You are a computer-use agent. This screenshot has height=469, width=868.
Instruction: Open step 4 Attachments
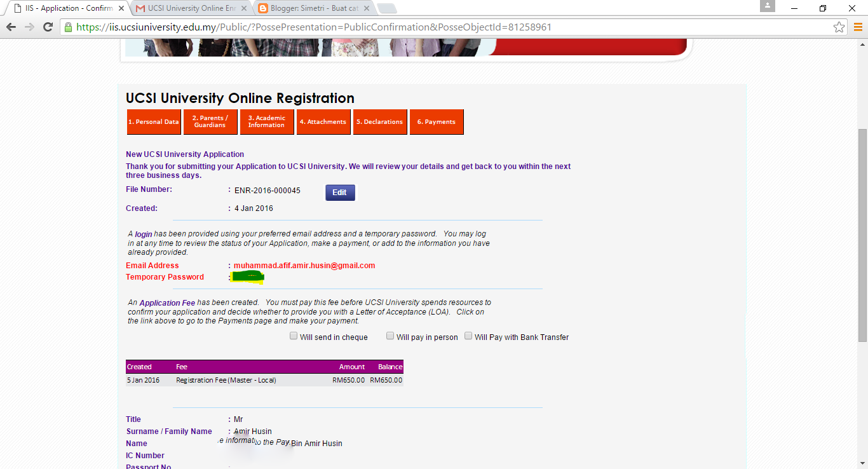[323, 122]
